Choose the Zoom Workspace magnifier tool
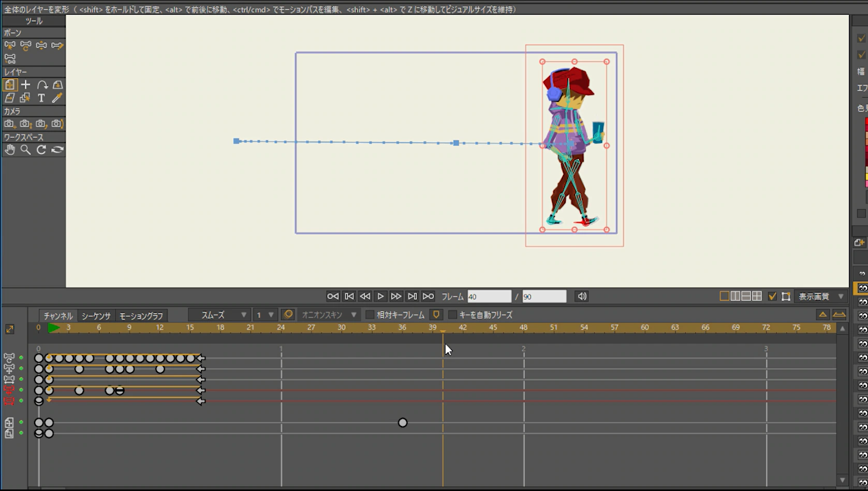This screenshot has height=491, width=868. 25,150
